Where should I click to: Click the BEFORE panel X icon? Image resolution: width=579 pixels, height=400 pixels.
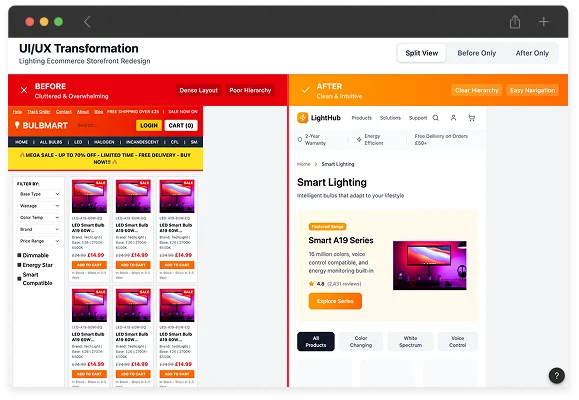24,90
